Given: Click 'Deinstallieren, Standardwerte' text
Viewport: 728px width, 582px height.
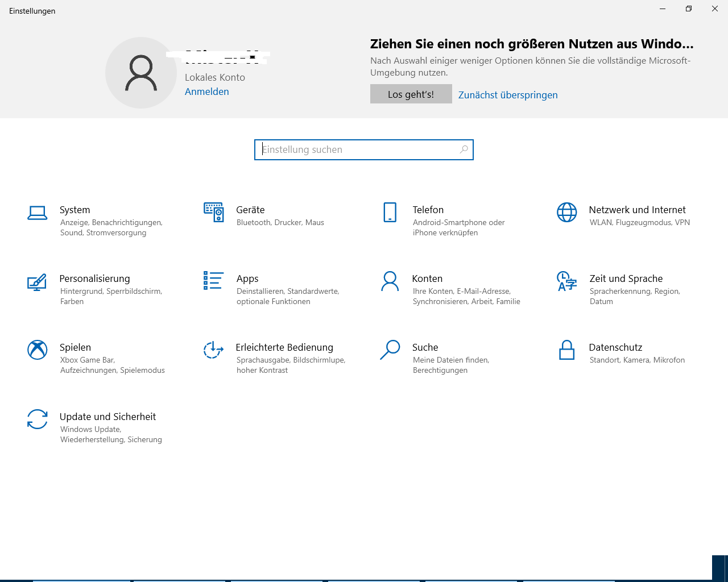Looking at the screenshot, I should 288,291.
